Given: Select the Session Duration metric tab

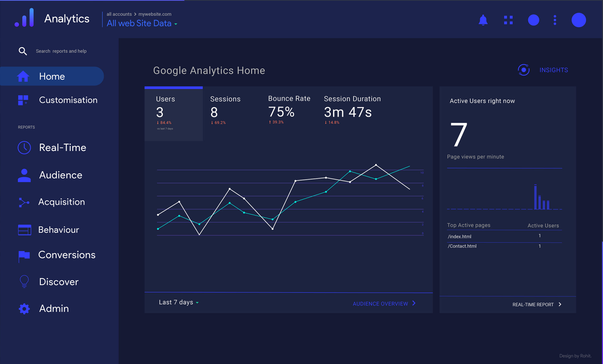Looking at the screenshot, I should point(352,110).
